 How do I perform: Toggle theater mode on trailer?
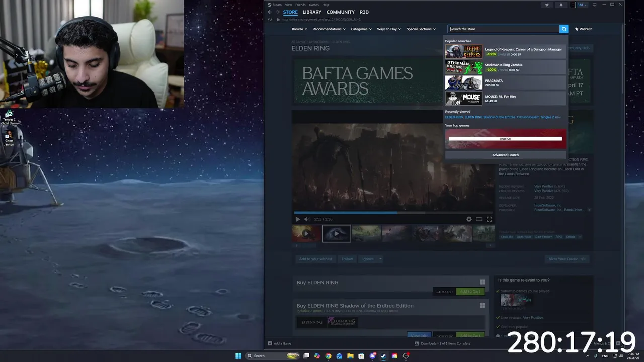(479, 219)
